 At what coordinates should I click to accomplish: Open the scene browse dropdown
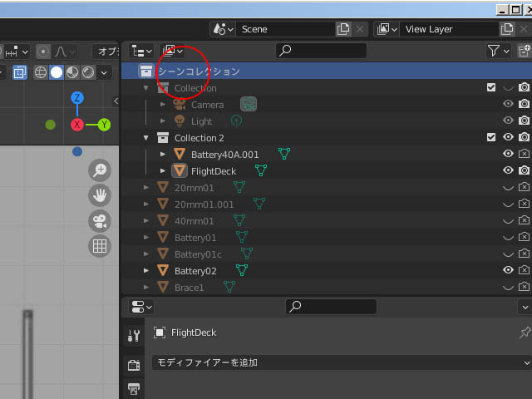click(x=223, y=29)
